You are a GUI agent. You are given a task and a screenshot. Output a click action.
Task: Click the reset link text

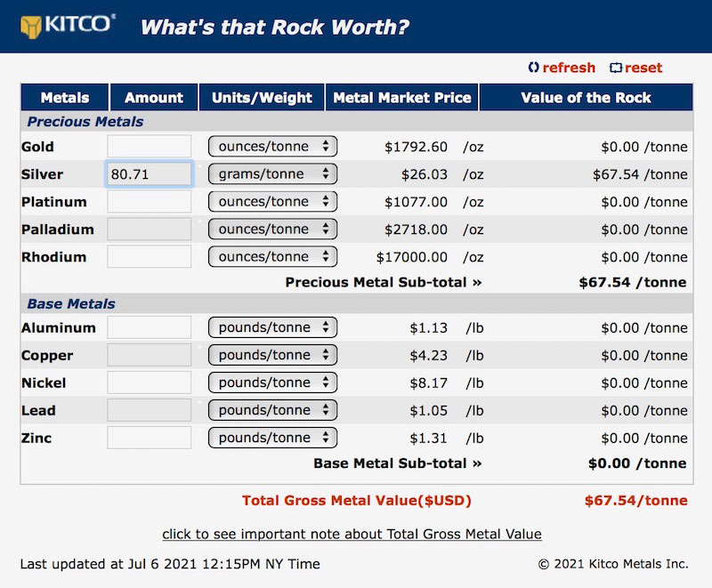(643, 68)
